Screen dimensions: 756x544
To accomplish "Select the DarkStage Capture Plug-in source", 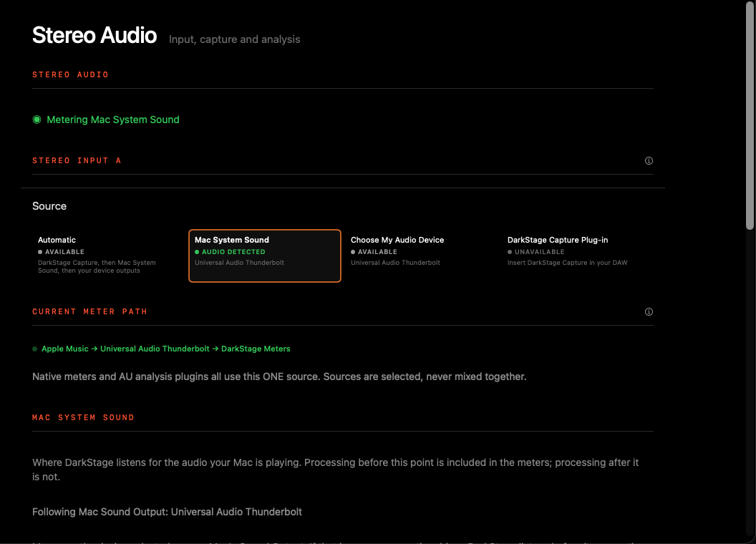I will (x=578, y=256).
